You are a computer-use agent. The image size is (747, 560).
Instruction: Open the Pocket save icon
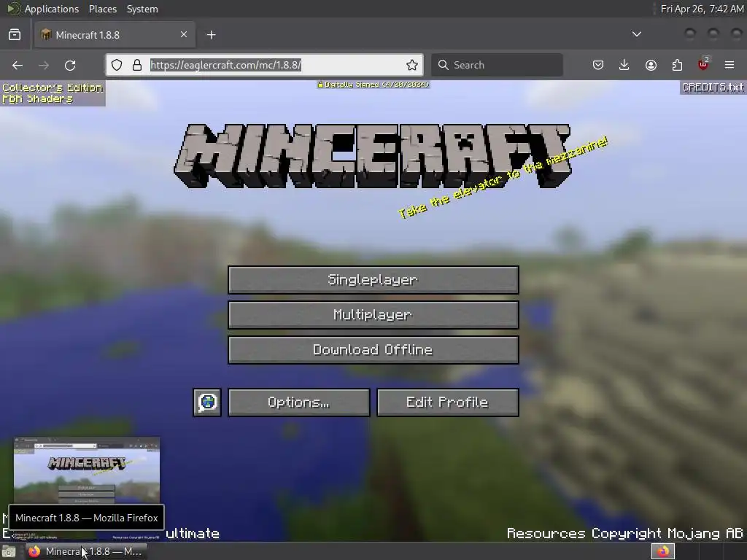pos(598,65)
